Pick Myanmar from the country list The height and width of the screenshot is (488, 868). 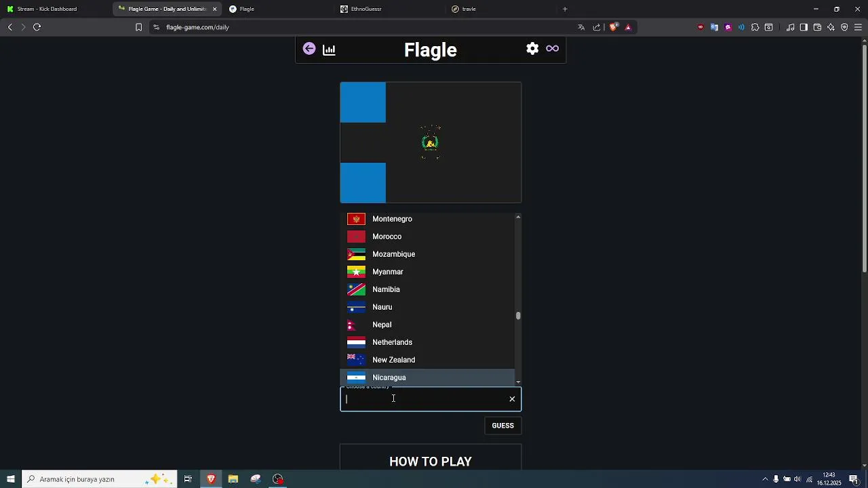427,272
